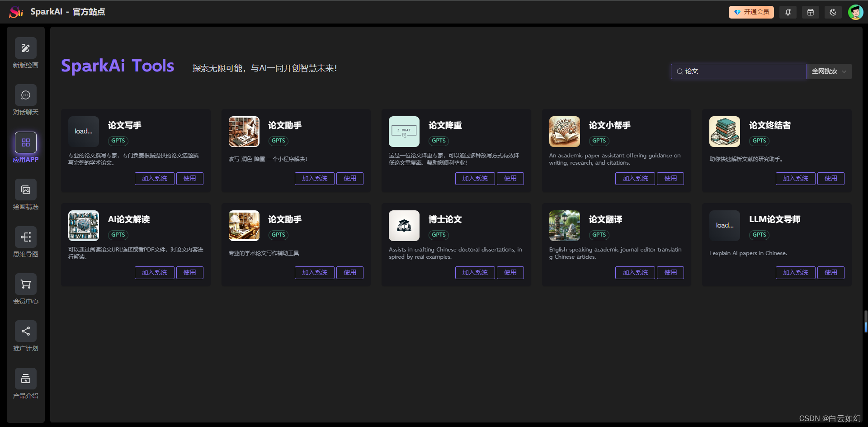The image size is (868, 427).
Task: Click 加入系统 on 论文翻译 card
Action: (x=635, y=273)
